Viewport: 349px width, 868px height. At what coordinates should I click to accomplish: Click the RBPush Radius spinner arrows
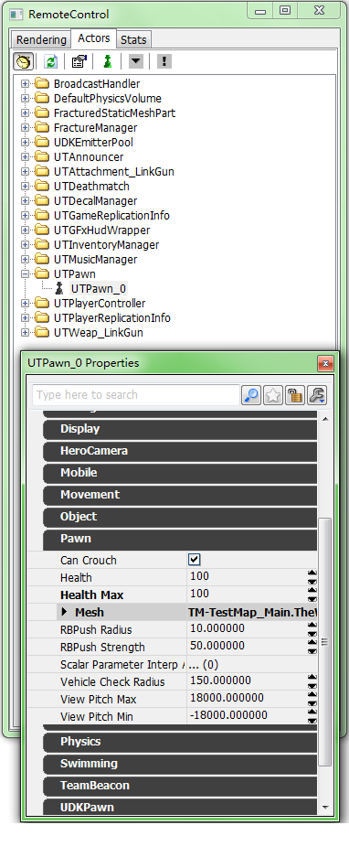point(312,629)
